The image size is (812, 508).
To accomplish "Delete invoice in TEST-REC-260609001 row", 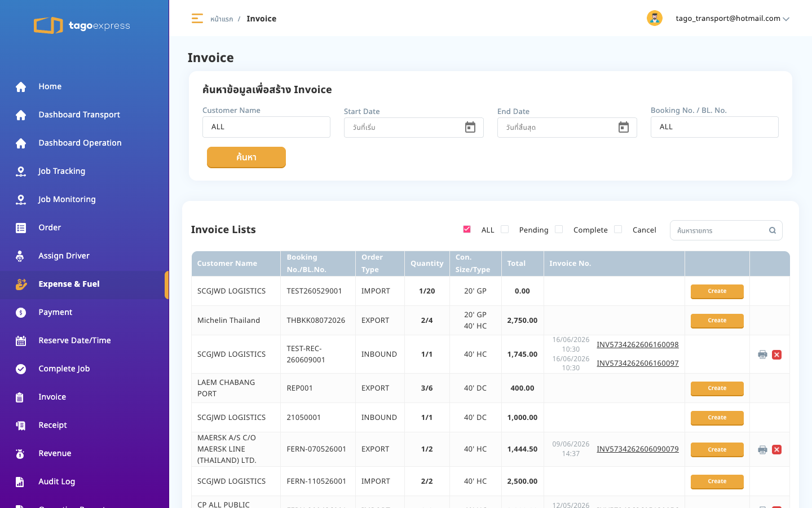I will click(x=776, y=354).
